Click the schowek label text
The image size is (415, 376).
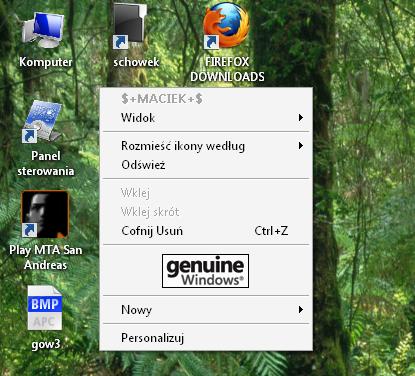(136, 62)
